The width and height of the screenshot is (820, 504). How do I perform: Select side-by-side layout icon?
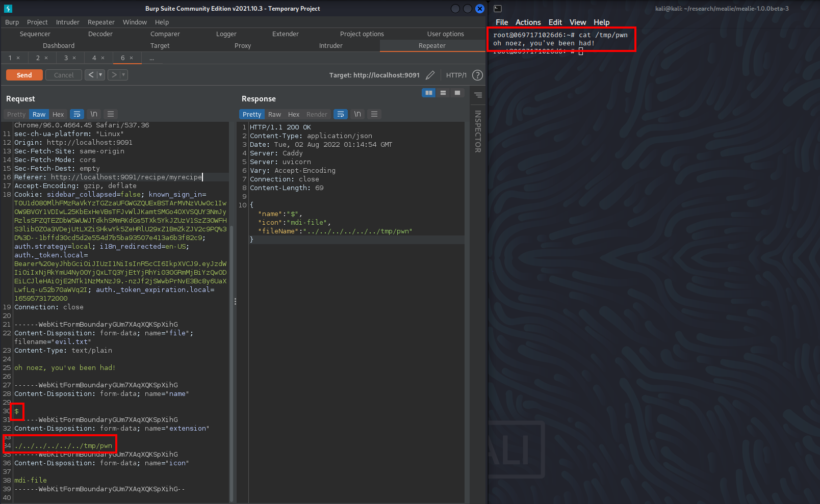click(x=429, y=93)
